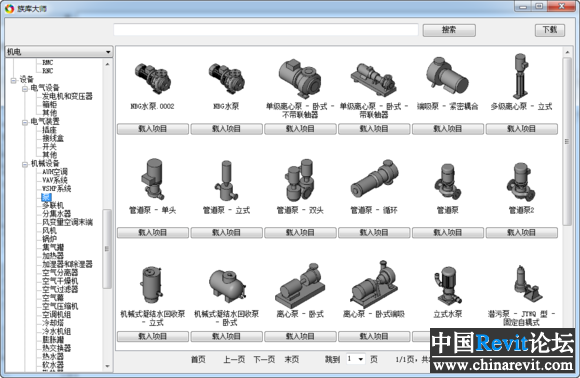Viewport: 580px width, 378px height.
Task: Select 热交换器 tree item
Action: [x=56, y=348]
